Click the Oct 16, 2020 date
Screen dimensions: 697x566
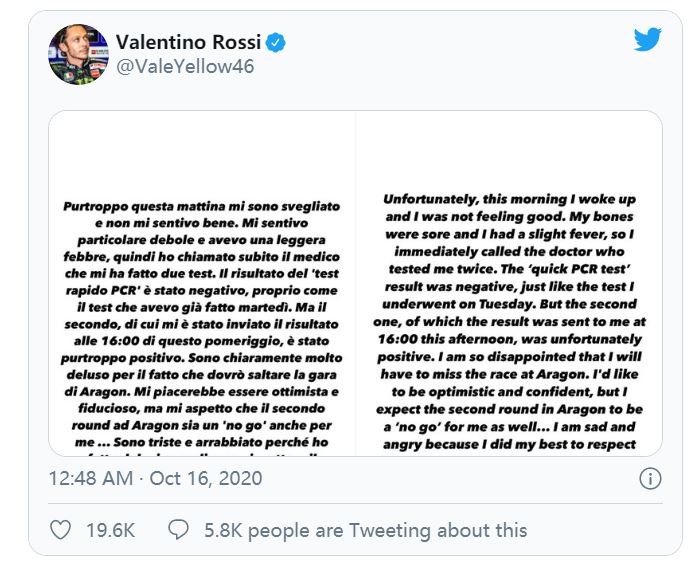(208, 478)
